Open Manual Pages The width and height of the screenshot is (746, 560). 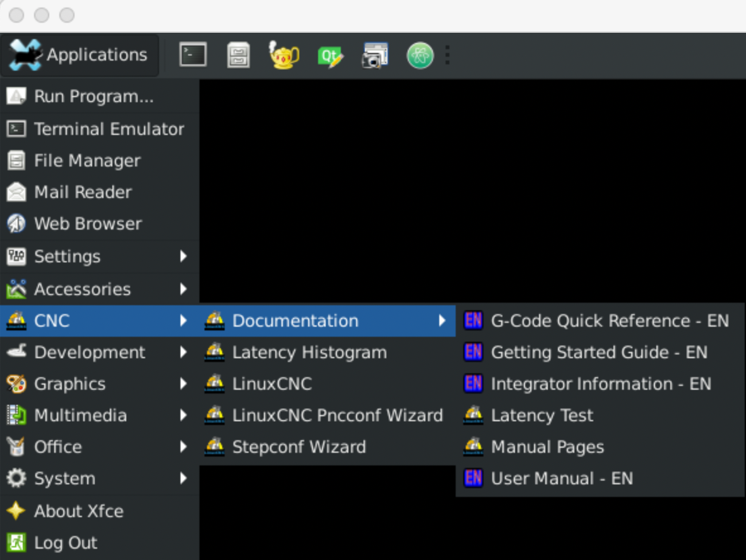(x=600, y=447)
